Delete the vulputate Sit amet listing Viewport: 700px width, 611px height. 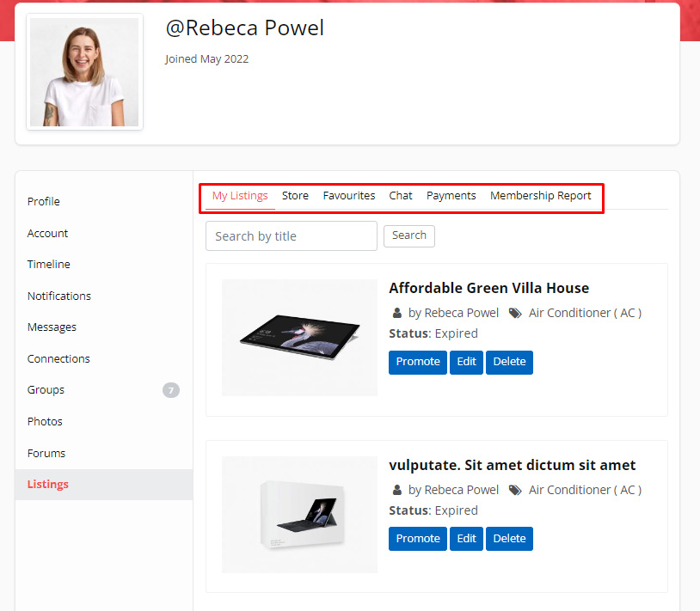tap(509, 539)
